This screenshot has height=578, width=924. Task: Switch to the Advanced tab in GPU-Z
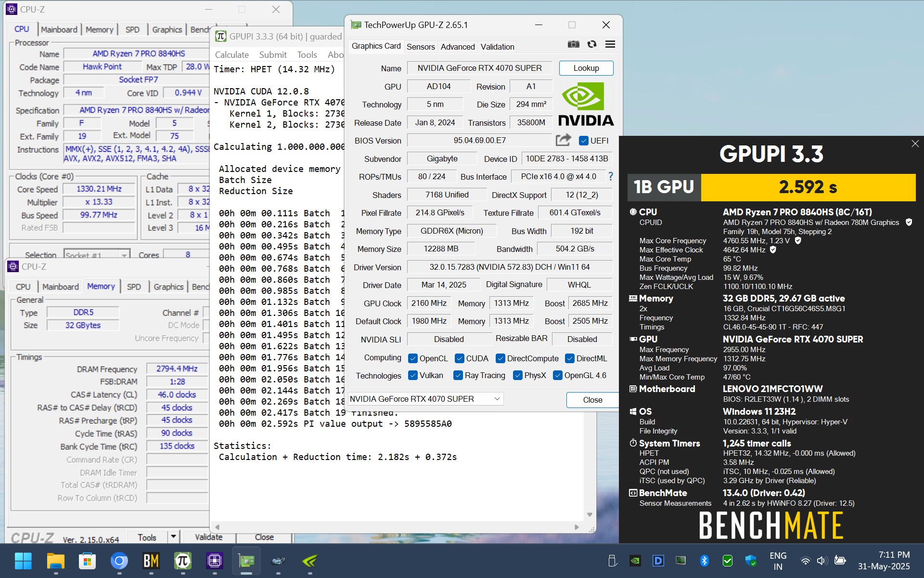457,47
